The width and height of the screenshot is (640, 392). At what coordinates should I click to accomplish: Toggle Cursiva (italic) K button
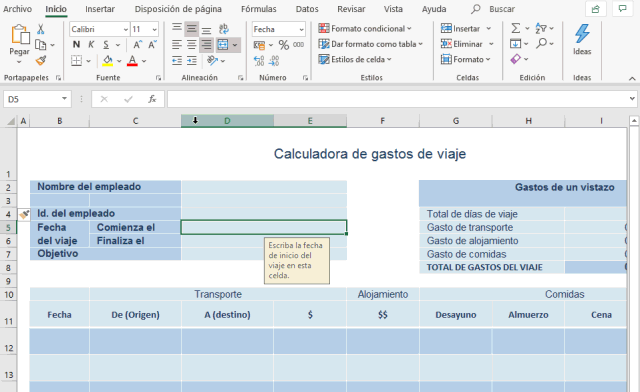91,45
